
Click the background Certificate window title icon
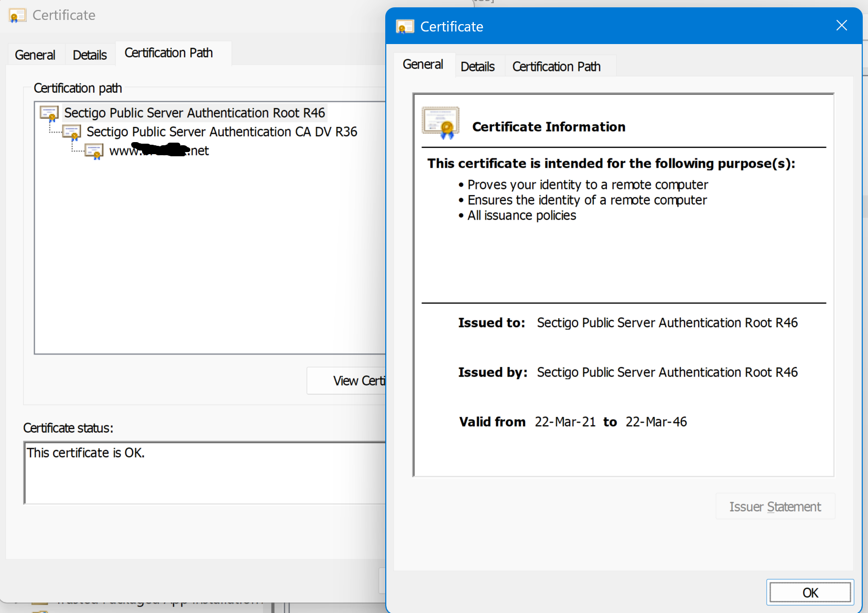[x=17, y=16]
